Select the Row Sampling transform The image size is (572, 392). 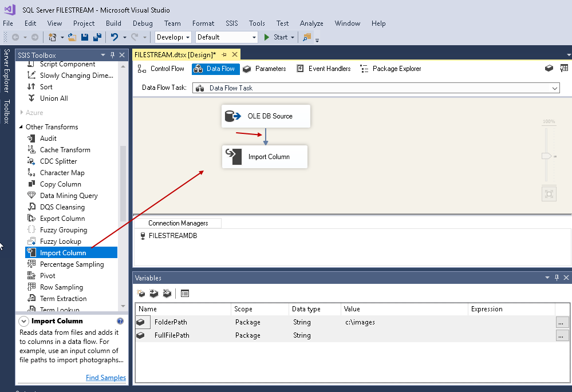tap(61, 287)
